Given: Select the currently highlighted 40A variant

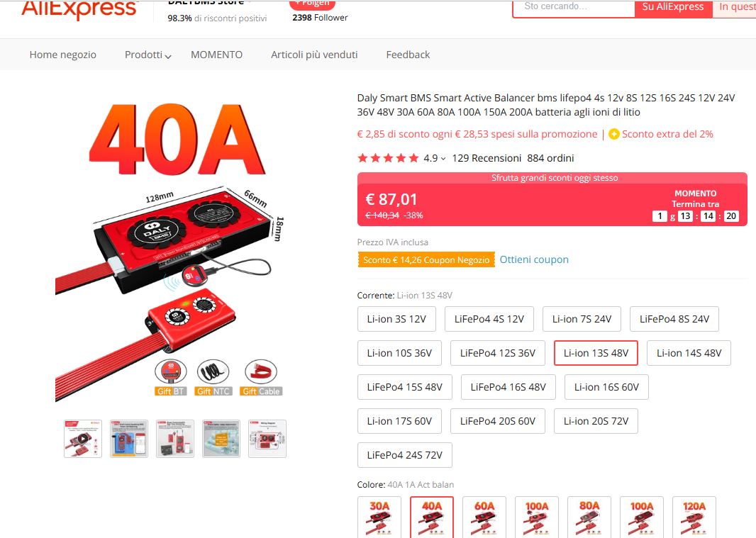Looking at the screenshot, I should pos(432,517).
